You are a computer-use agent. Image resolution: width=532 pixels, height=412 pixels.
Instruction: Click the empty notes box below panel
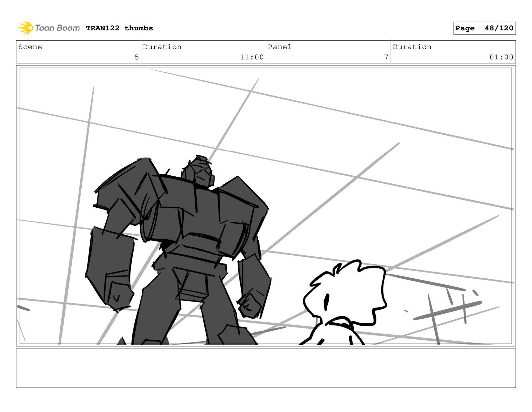[x=266, y=368]
